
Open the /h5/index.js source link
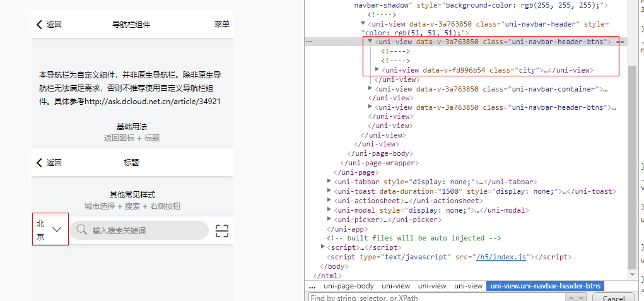[x=501, y=257]
